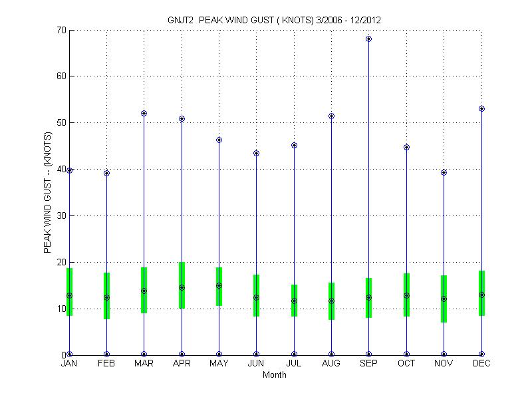The image size is (532, 399).
Task: Click the JUN month label
Action: tap(256, 363)
